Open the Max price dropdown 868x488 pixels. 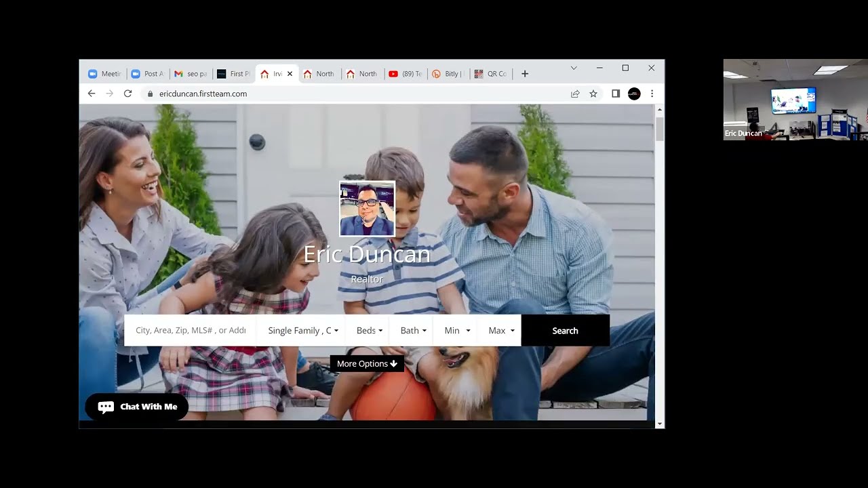coord(500,331)
